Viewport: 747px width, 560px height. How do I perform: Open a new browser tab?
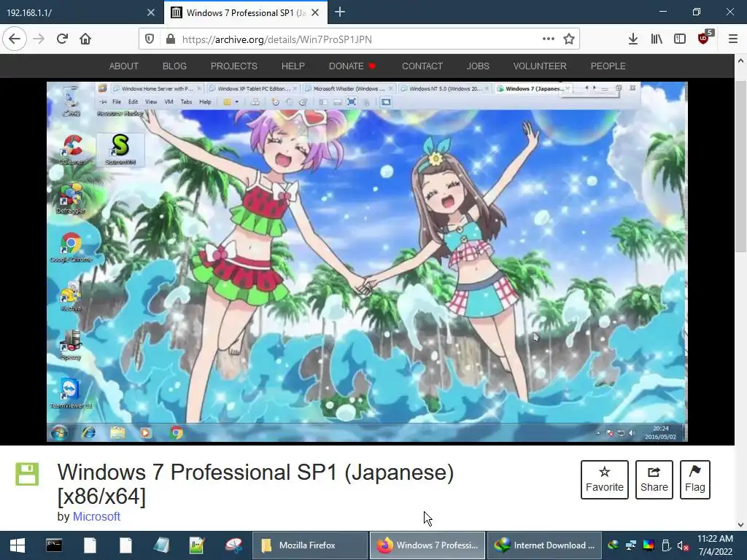coord(340,12)
